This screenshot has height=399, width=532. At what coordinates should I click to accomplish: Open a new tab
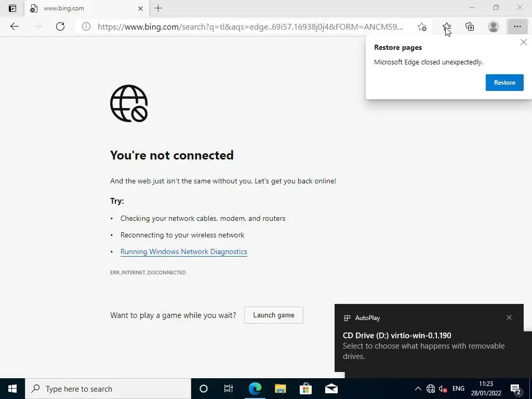click(158, 8)
